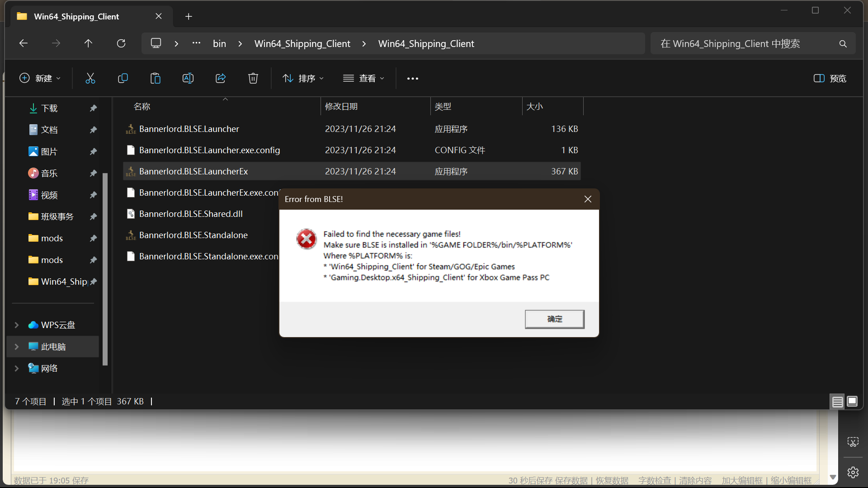
Task: Click 字数检查 link in background window
Action: [x=655, y=480]
